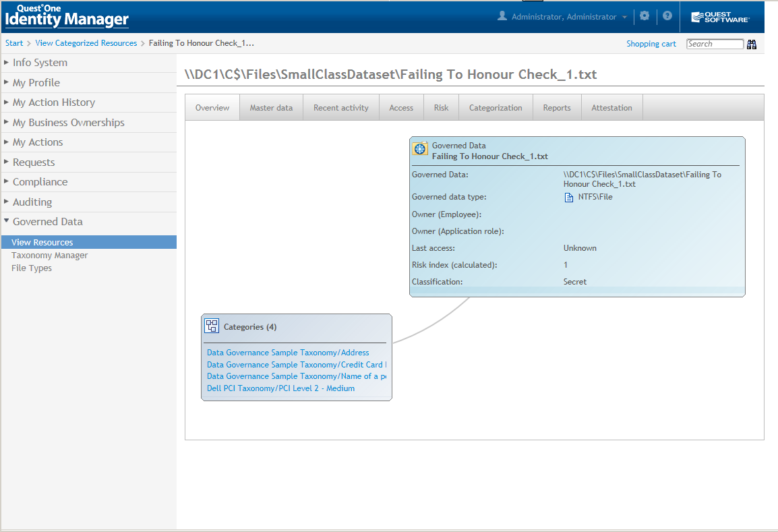Click the Risk index value '1'
Image resolution: width=778 pixels, height=532 pixels.
coord(565,264)
